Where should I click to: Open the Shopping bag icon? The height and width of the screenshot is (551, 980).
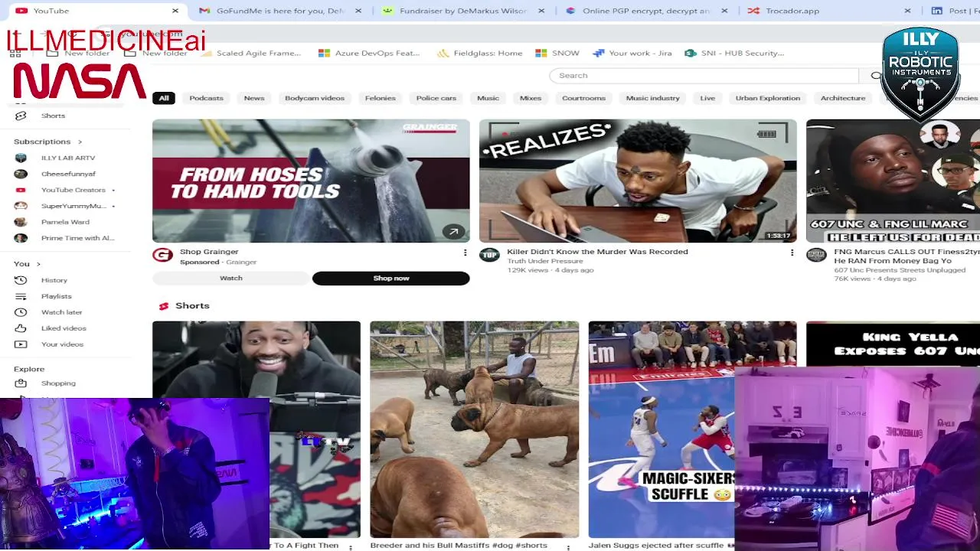[x=21, y=383]
